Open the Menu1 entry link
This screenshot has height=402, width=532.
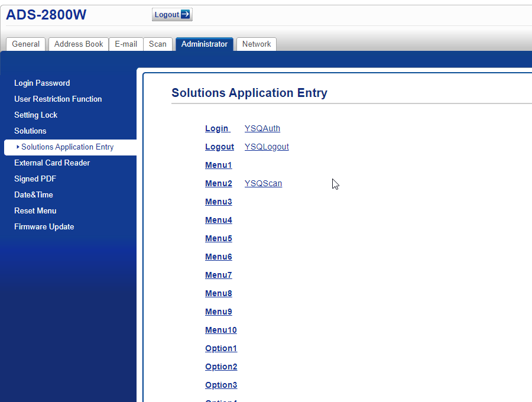[219, 166]
